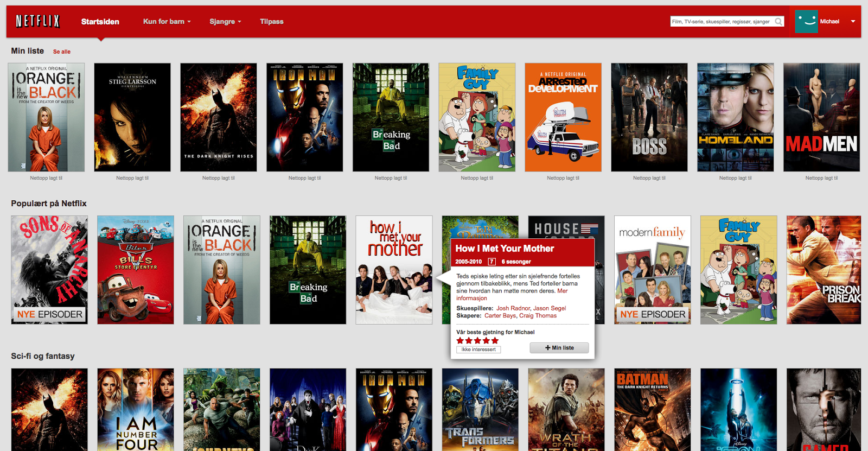Open the Sjangre dropdown
The height and width of the screenshot is (451, 868).
coord(225,22)
